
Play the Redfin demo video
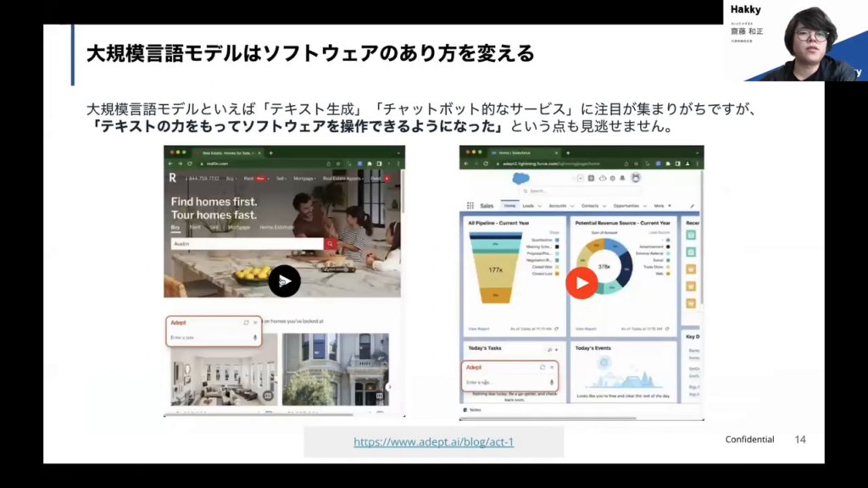284,281
